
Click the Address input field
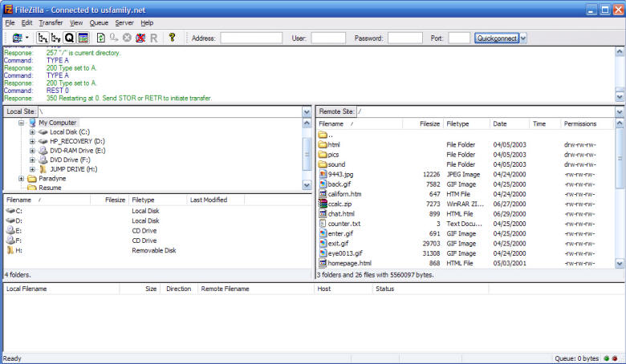click(251, 38)
